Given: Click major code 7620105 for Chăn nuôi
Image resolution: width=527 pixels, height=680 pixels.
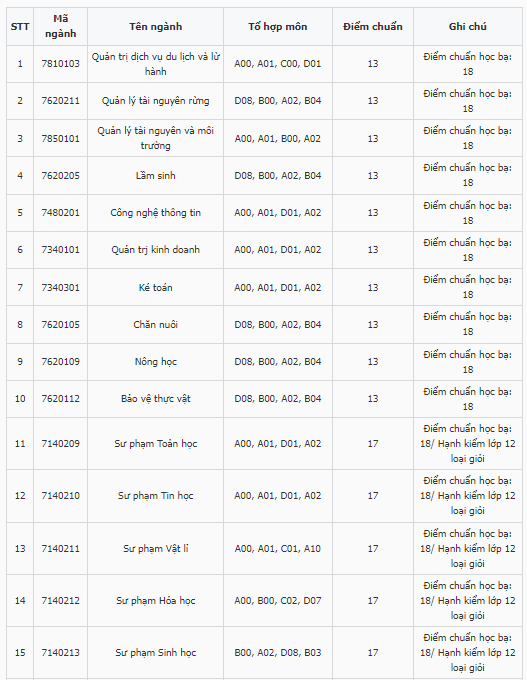Looking at the screenshot, I should click(x=60, y=325).
